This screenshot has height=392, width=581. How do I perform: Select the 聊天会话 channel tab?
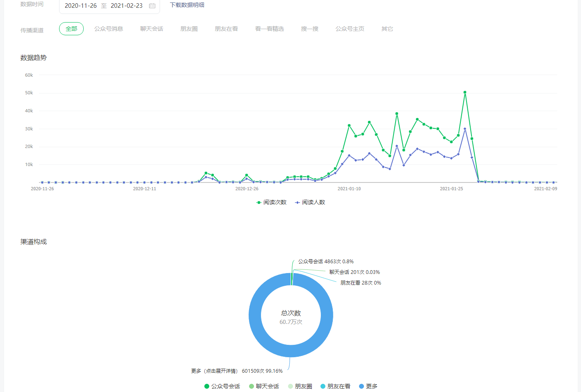pos(152,29)
